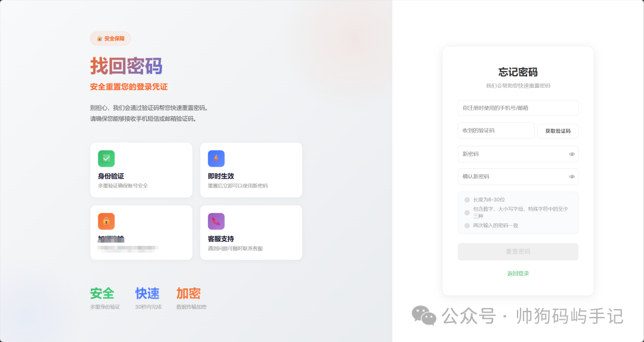Toggle visibility of 新密码 field
The image size is (644, 342).
pyautogui.click(x=572, y=154)
